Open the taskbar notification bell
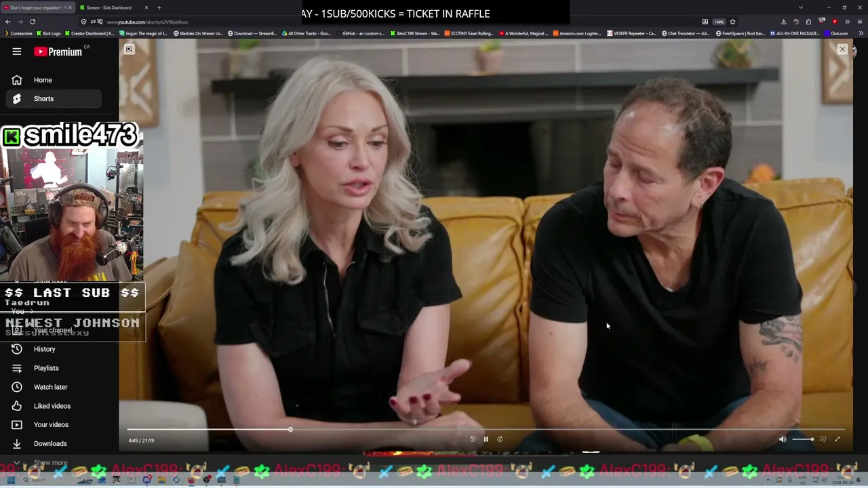This screenshot has height=488, width=868. (859, 480)
